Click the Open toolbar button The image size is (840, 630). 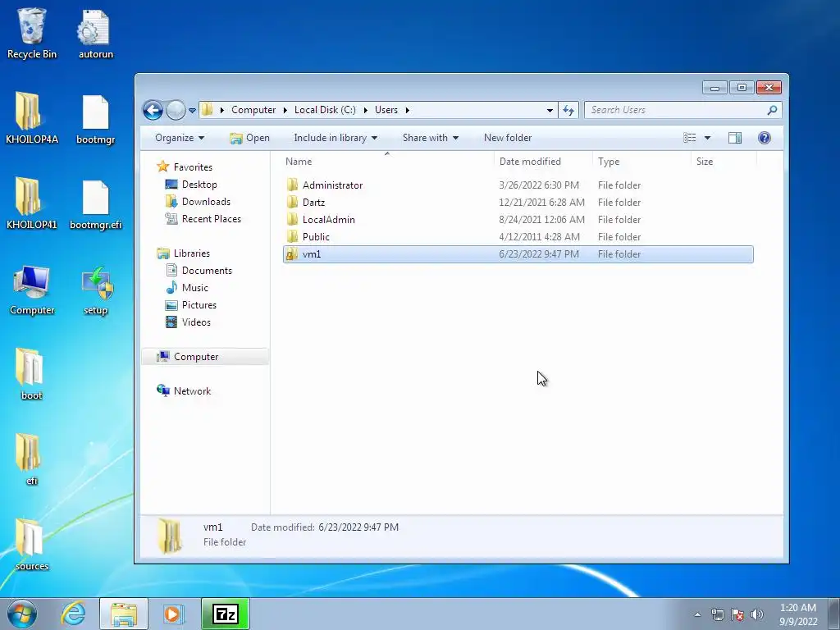point(249,138)
